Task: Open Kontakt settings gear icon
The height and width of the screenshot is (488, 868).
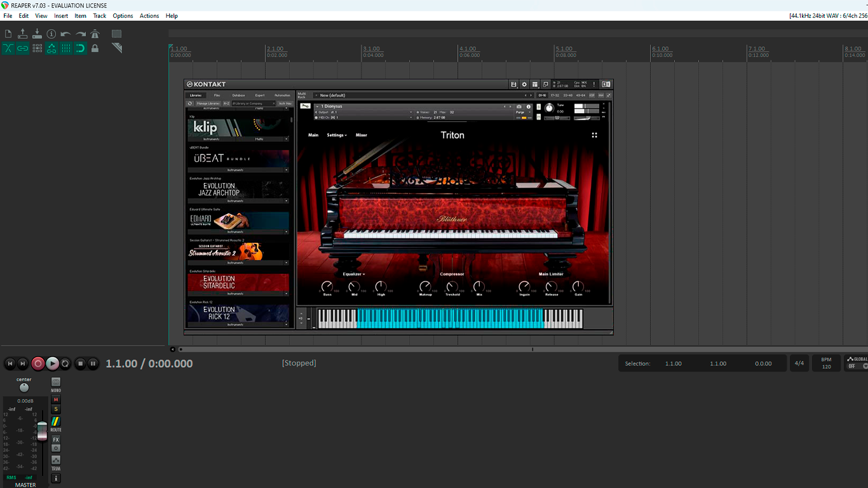Action: point(524,85)
